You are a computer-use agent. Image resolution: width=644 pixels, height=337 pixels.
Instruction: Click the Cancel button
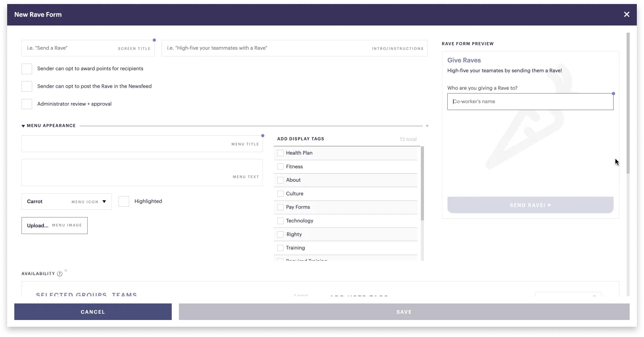93,312
